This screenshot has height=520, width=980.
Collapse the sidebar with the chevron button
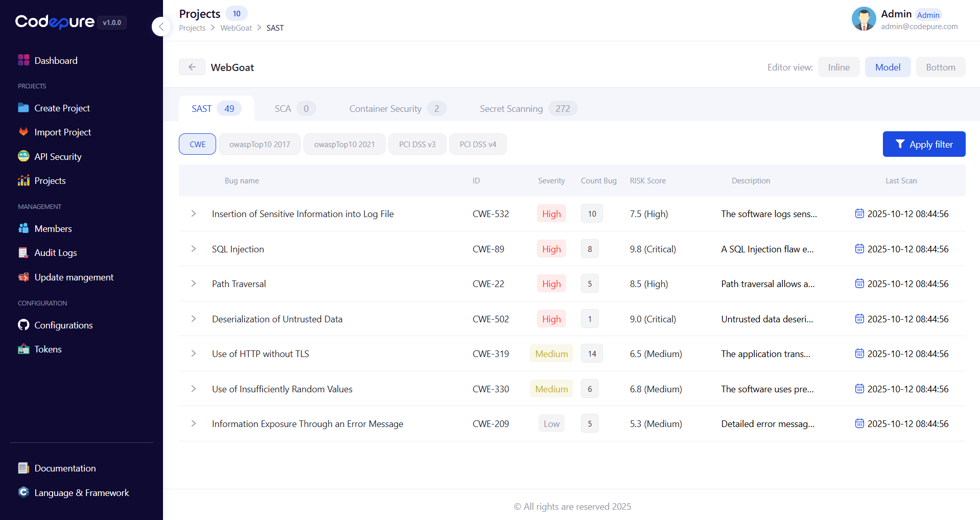[x=161, y=27]
